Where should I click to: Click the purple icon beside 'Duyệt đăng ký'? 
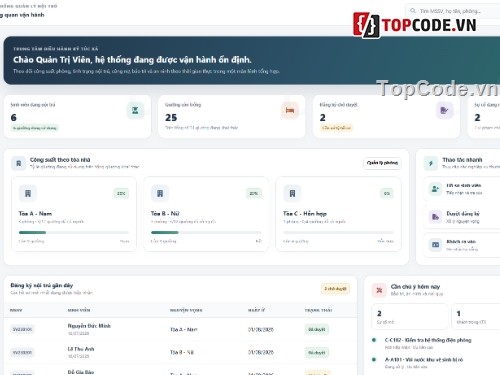coord(435,217)
